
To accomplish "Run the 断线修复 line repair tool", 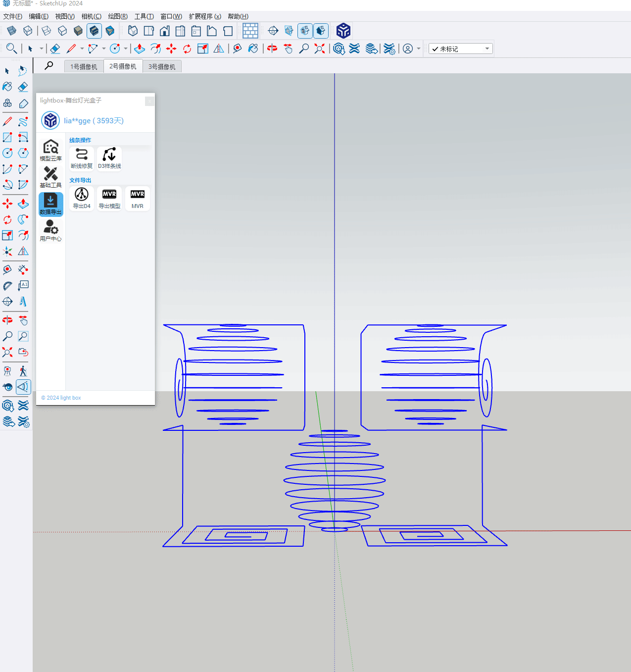I will tap(82, 158).
